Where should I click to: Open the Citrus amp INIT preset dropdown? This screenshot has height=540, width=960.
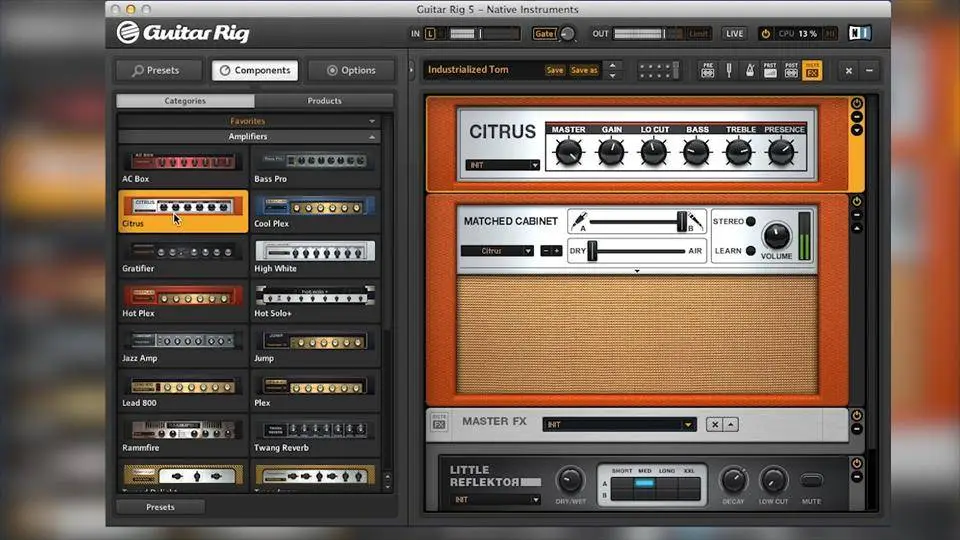[502, 165]
